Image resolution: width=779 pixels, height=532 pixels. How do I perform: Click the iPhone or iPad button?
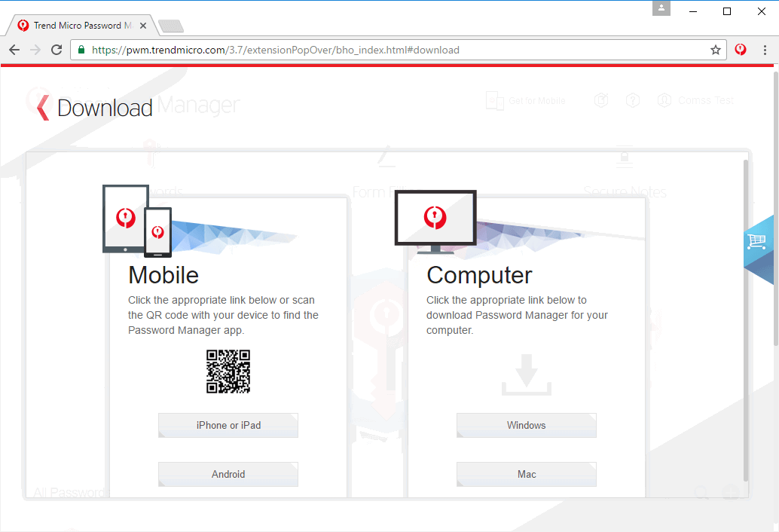tap(228, 425)
